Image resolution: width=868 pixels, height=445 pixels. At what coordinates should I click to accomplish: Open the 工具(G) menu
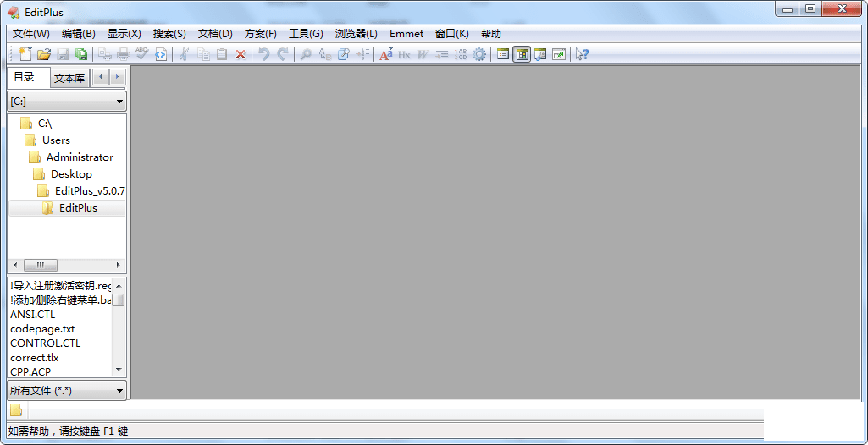coord(306,34)
